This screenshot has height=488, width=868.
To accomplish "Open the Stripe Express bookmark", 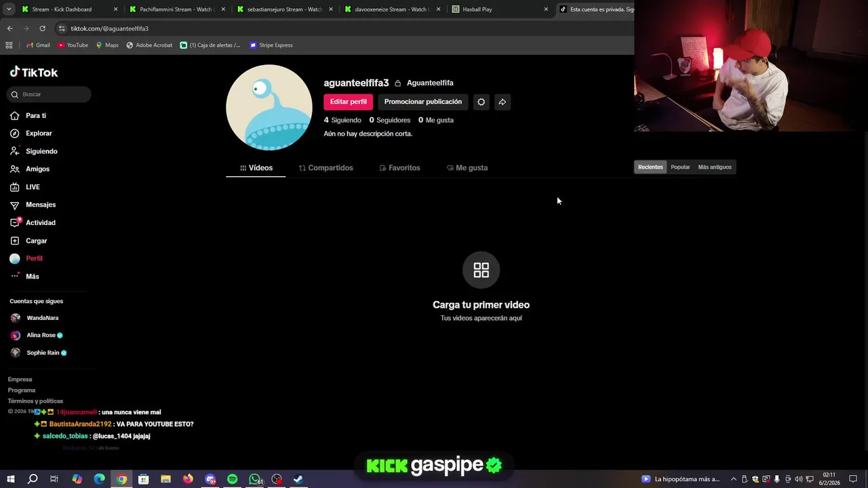I will pos(271,45).
